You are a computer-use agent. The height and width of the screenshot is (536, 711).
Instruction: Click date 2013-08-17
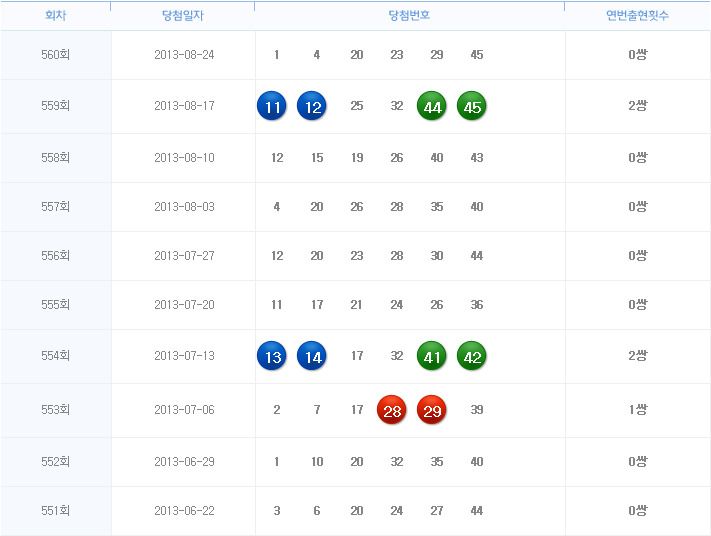184,106
